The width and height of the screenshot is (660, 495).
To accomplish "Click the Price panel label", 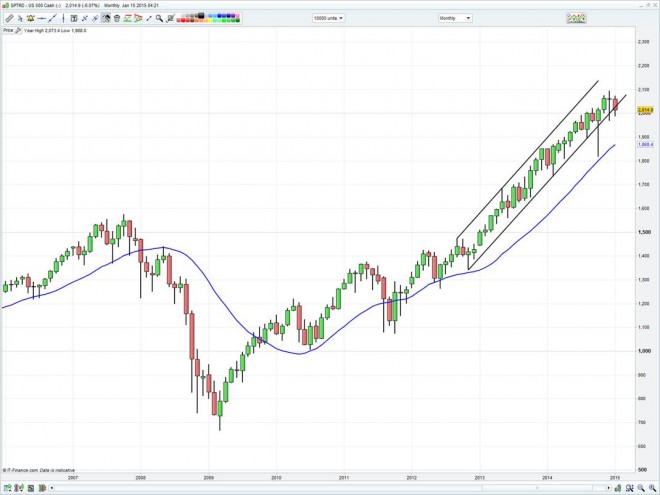I will 8,30.
